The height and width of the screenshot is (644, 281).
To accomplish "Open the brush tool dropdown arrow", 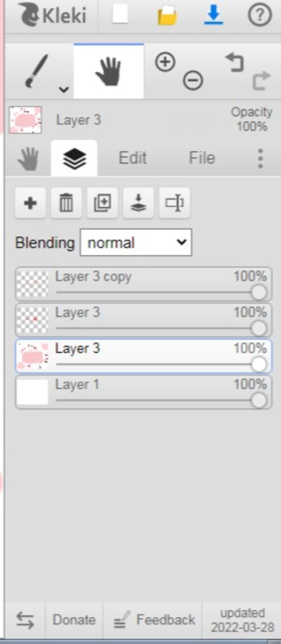I will tap(64, 89).
